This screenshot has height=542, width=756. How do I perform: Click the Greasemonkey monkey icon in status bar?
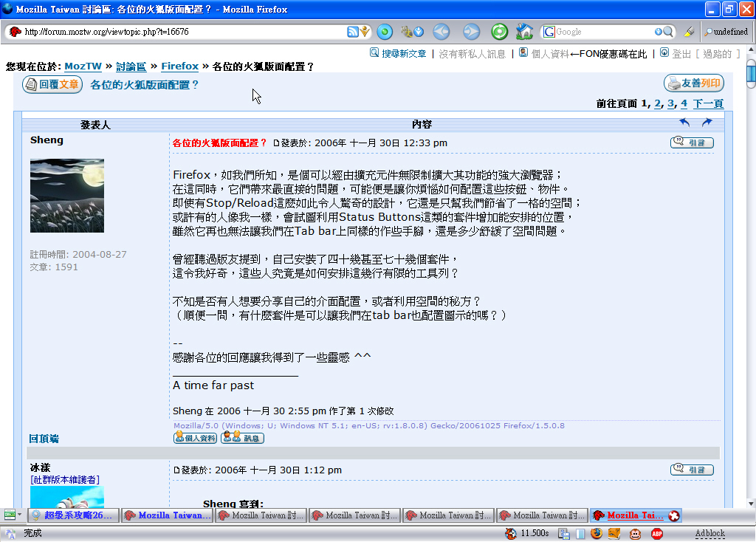(635, 533)
